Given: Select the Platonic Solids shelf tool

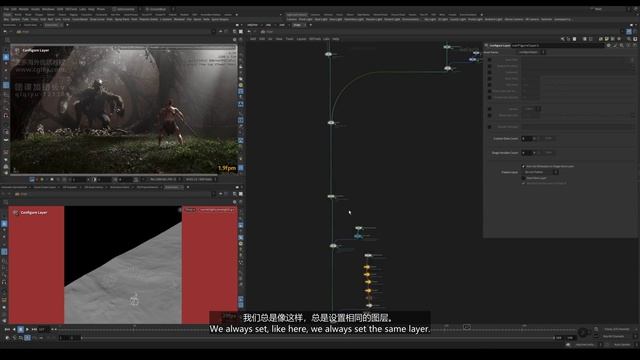Looking at the screenshot, I should pyautogui.click(x=148, y=19).
